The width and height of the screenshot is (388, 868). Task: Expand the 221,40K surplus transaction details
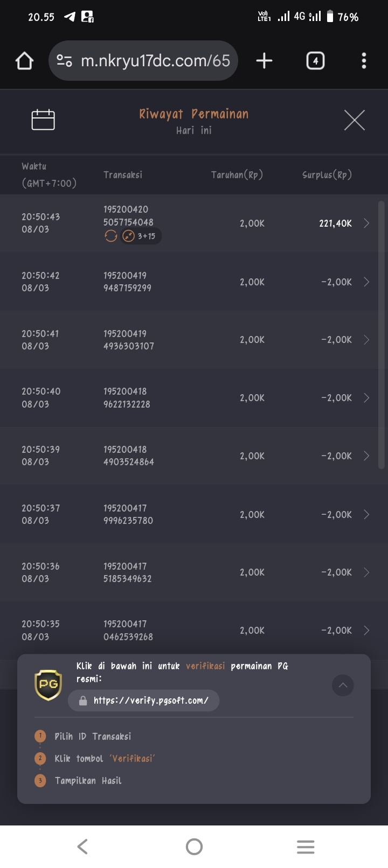tap(366, 223)
